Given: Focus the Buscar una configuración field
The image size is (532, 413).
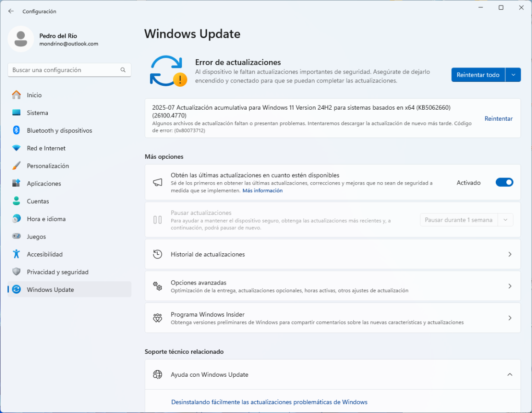Looking at the screenshot, I should click(x=69, y=70).
